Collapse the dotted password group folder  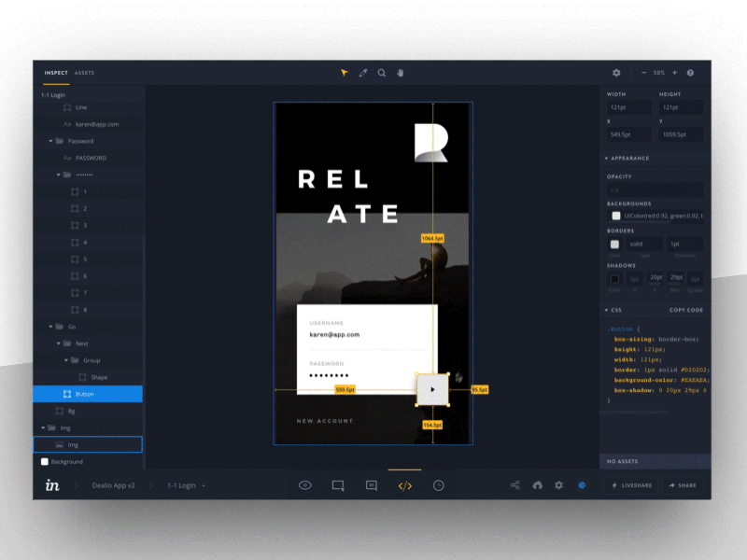click(x=59, y=175)
